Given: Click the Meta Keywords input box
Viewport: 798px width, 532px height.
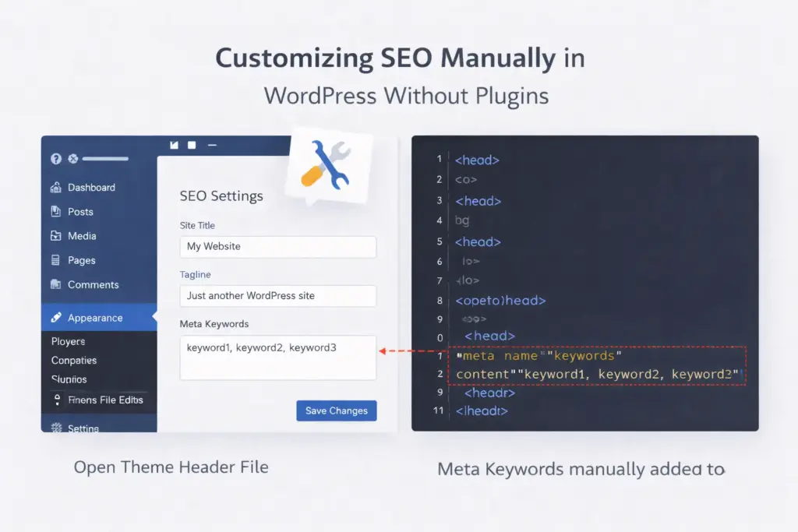Looking at the screenshot, I should coord(277,358).
